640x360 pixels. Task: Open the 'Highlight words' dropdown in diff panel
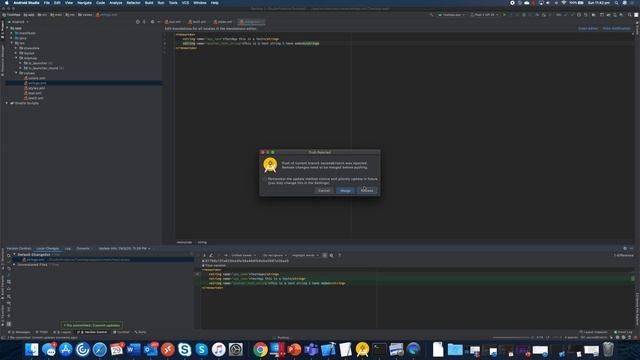[x=305, y=256]
